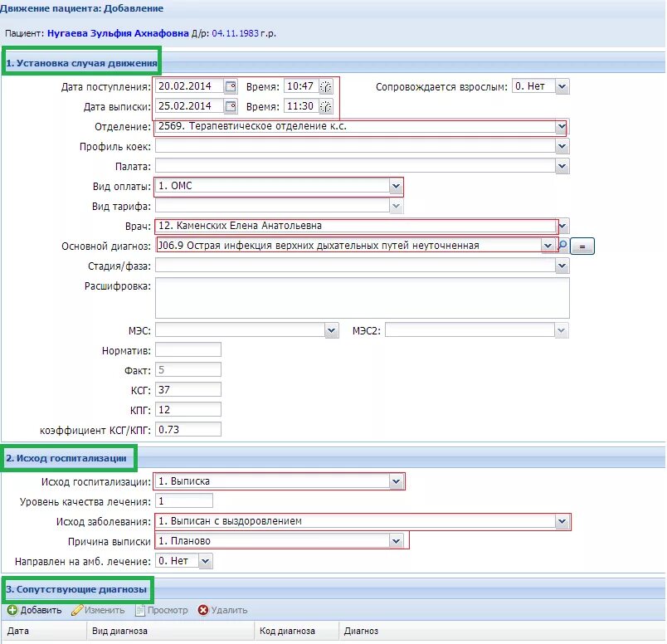Expand the Врач dropdown
667x644 pixels.
tap(562, 226)
